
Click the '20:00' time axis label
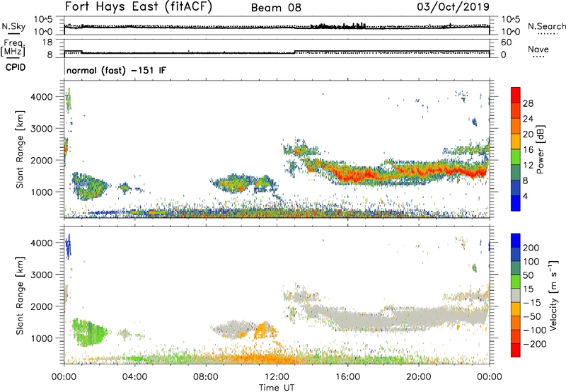418,377
